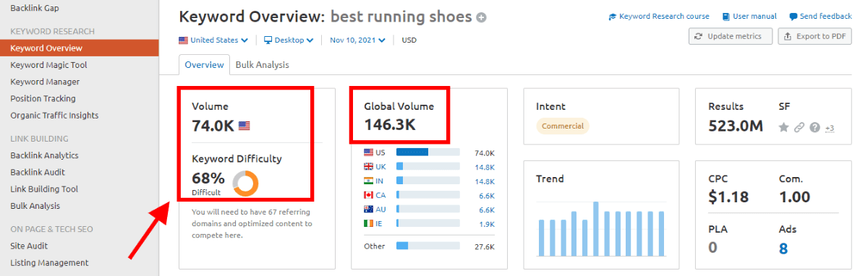Click the Send feedback chat bubble icon

(793, 17)
